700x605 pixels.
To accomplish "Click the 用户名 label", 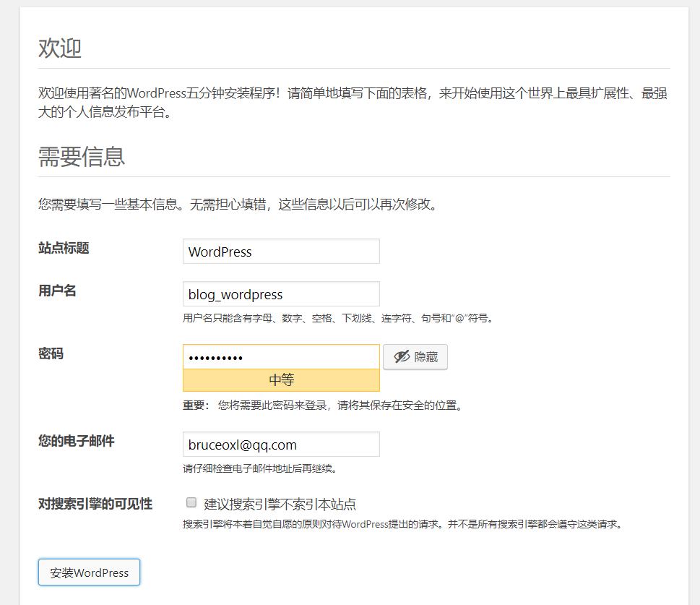I will pyautogui.click(x=57, y=291).
